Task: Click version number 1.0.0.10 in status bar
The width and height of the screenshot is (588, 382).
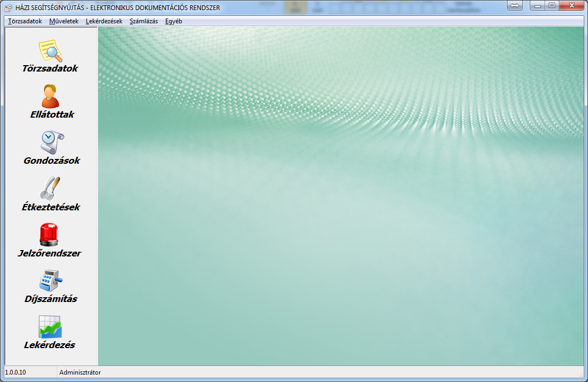Action: 15,372
